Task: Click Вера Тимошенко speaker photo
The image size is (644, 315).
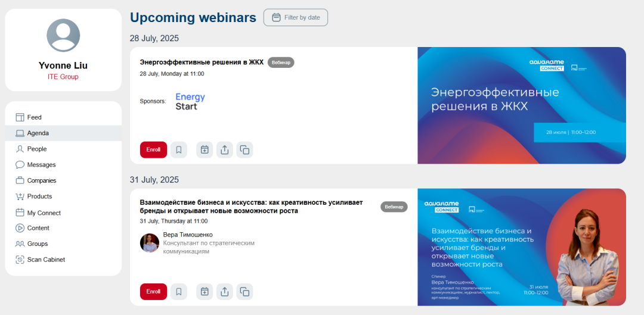Action: [x=149, y=243]
